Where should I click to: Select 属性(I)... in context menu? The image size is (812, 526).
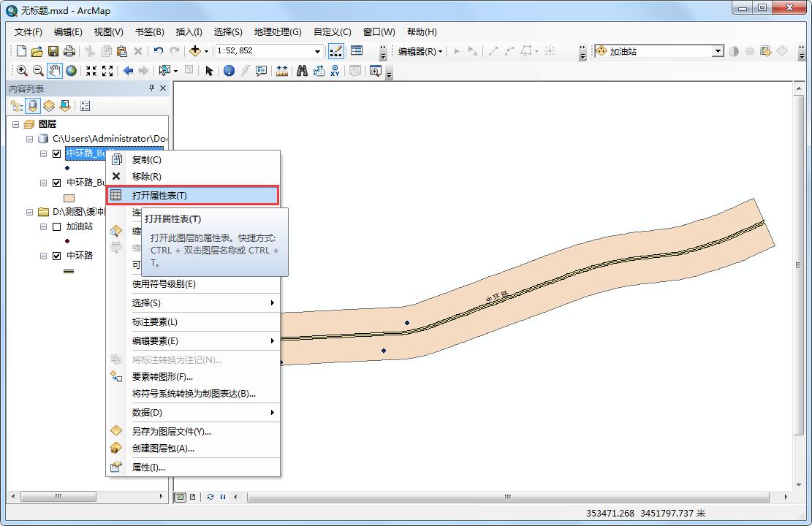193,468
